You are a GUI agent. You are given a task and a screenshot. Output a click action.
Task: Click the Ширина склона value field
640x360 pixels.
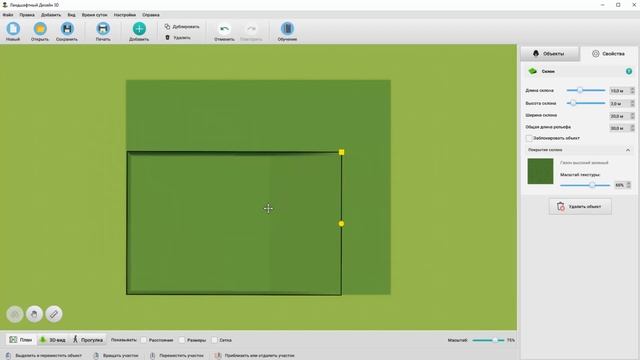click(619, 116)
